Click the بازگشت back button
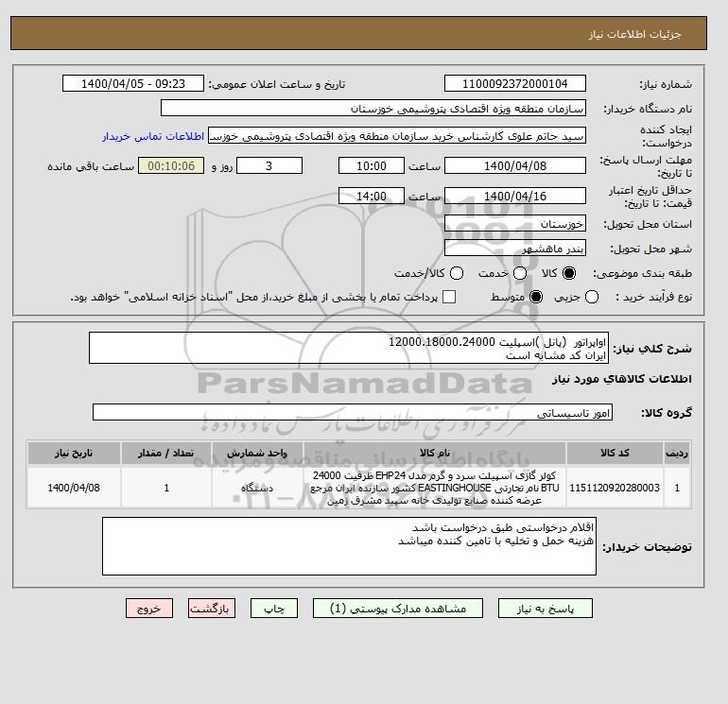This screenshot has width=728, height=704. tap(212, 609)
